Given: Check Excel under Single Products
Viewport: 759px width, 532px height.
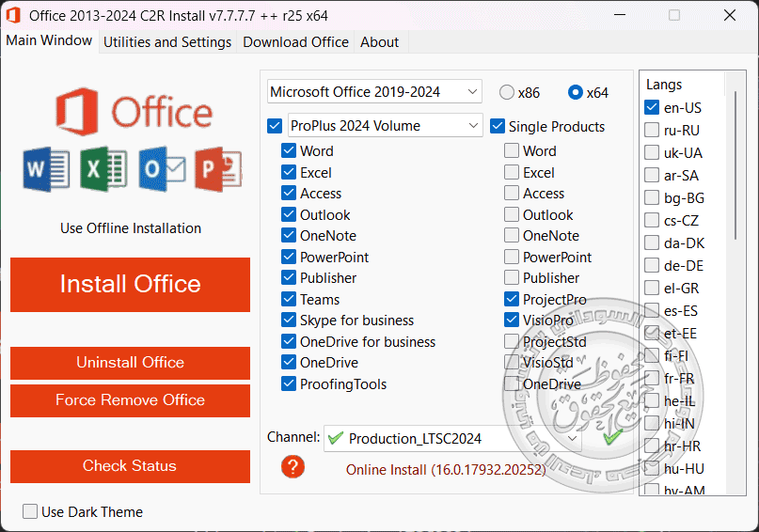Looking at the screenshot, I should tap(512, 172).
